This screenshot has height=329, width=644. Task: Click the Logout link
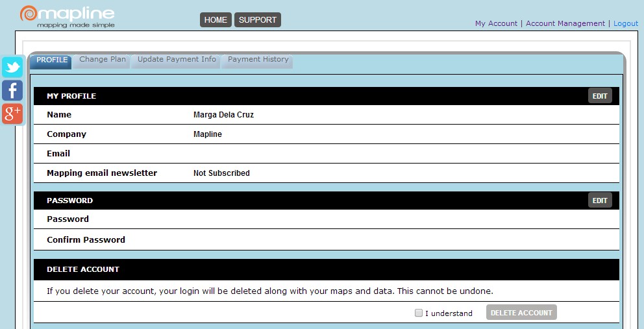(626, 23)
